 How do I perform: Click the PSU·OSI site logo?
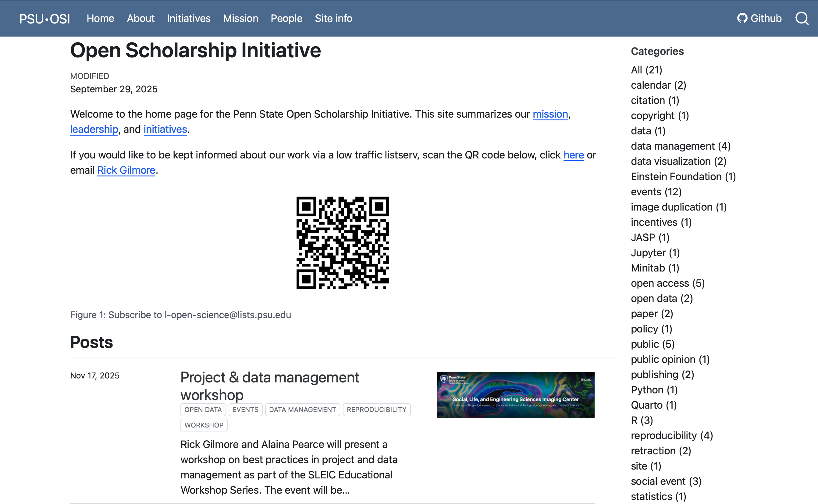pos(45,19)
